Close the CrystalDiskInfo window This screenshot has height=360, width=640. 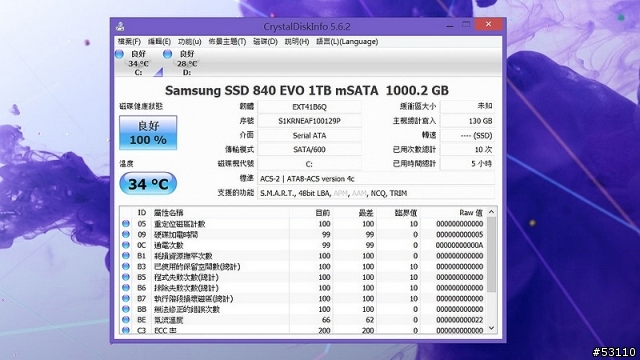tap(488, 24)
